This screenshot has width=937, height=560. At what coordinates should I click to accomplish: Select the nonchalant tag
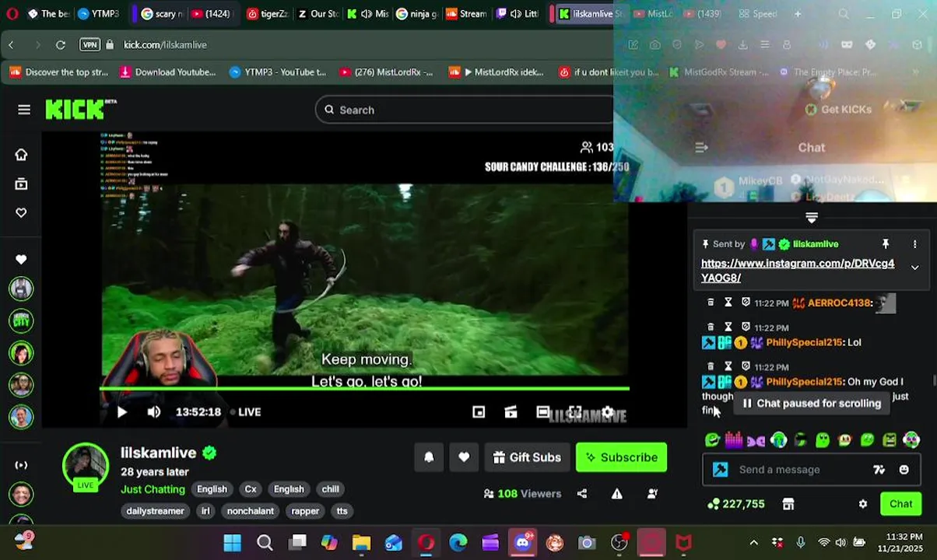pyautogui.click(x=250, y=511)
